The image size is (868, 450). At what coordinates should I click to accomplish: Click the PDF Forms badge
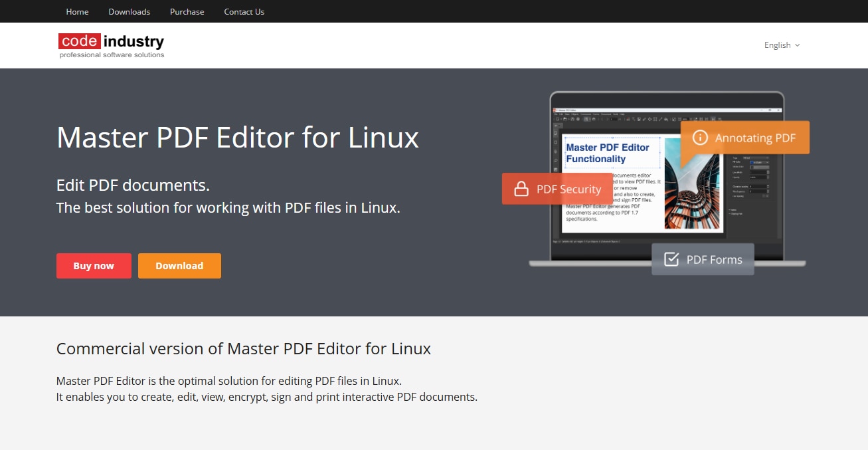pos(703,259)
